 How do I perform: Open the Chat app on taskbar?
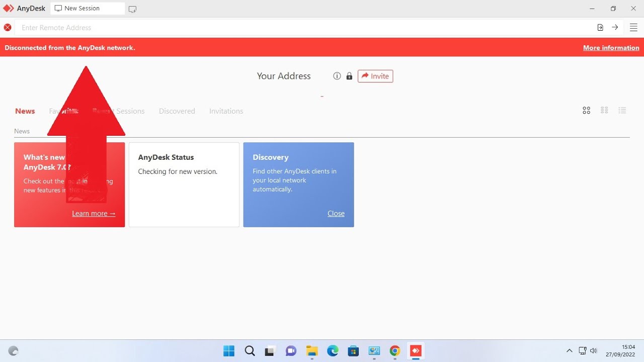(x=291, y=351)
